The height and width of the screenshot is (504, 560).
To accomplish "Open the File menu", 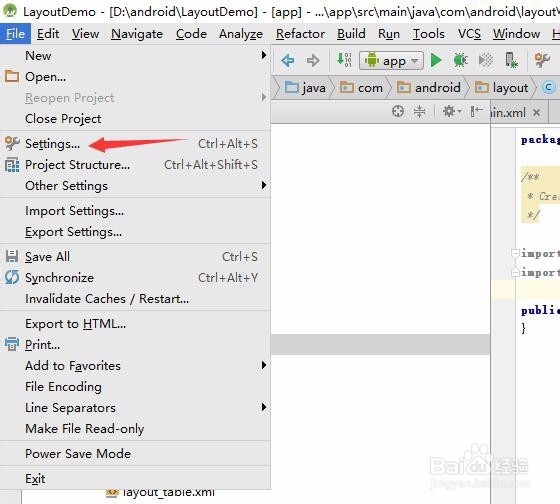I will [15, 34].
